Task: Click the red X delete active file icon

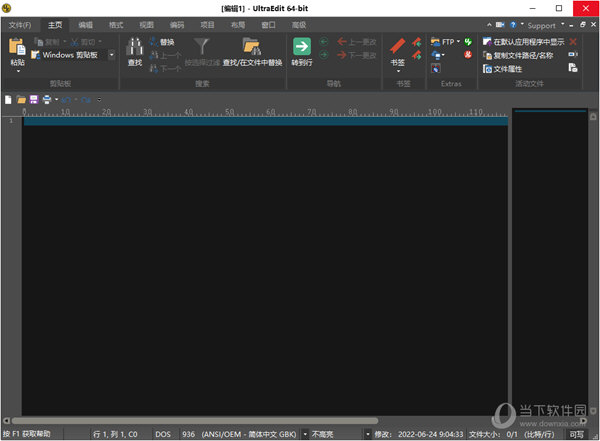Action: 573,42
